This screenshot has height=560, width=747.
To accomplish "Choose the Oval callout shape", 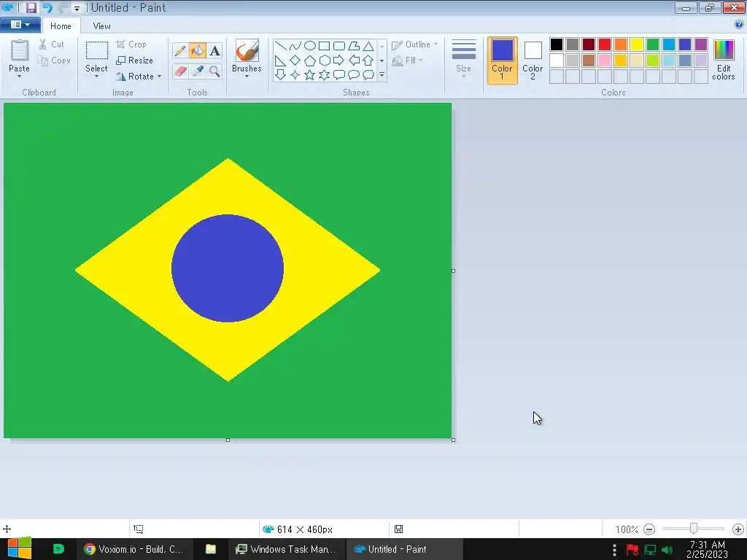I will click(x=354, y=75).
